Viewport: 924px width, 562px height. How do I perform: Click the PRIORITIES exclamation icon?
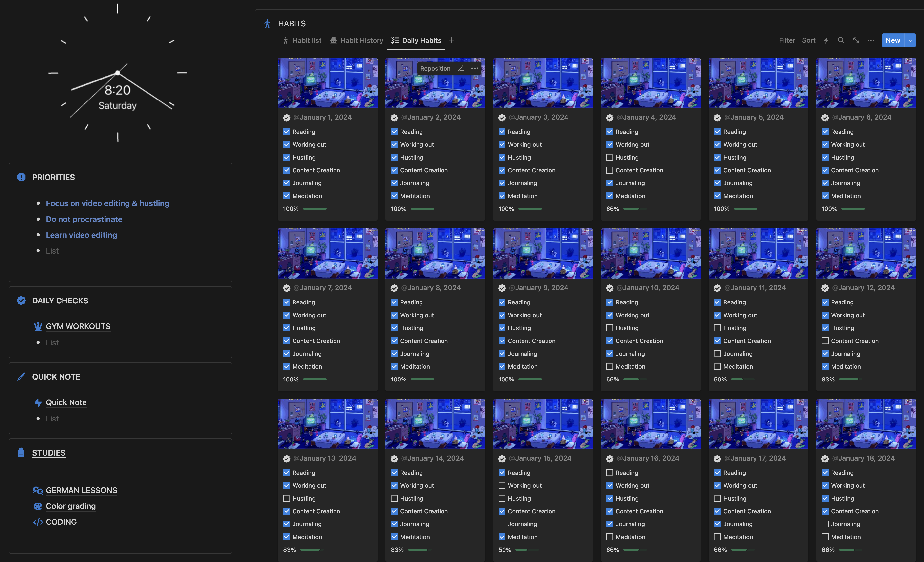[21, 177]
